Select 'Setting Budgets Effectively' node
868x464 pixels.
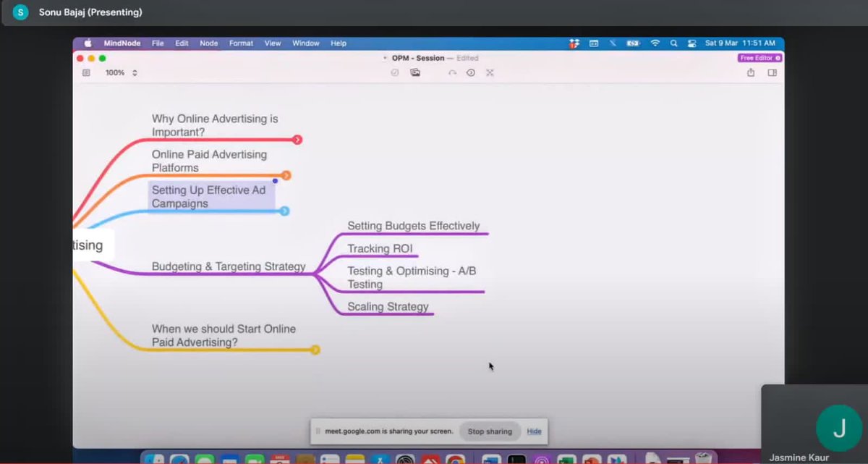414,226
